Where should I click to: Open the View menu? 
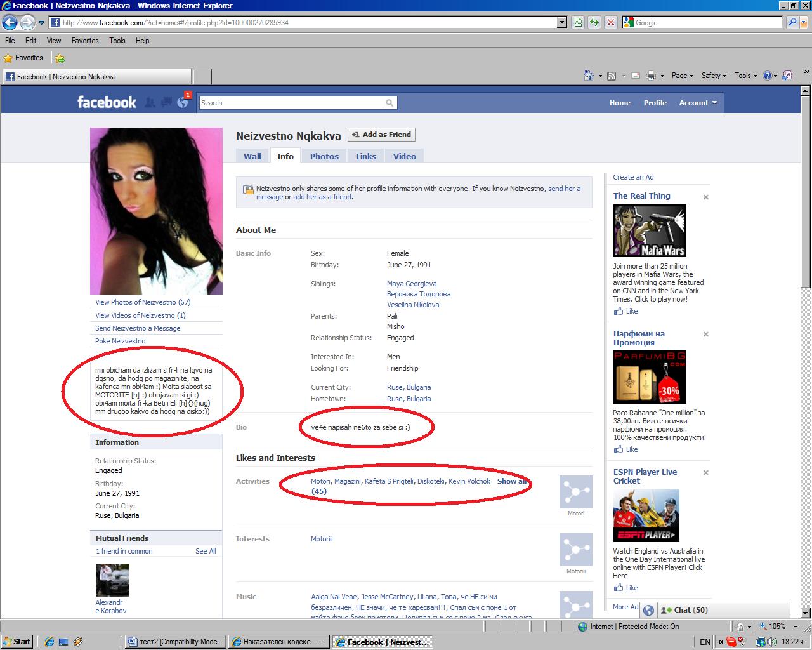point(55,41)
